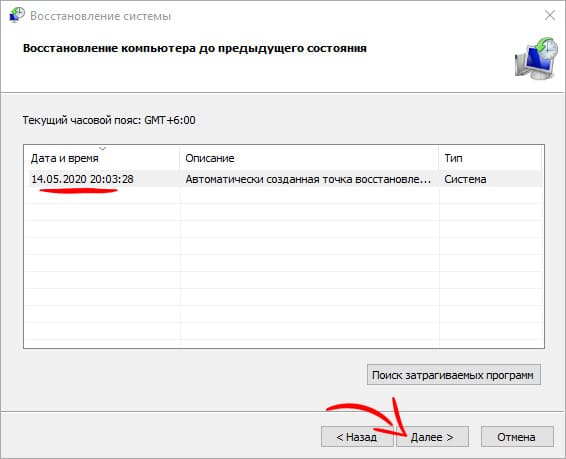Click the bold Восстановление компьютера heading
This screenshot has width=566, height=459.
tap(195, 48)
